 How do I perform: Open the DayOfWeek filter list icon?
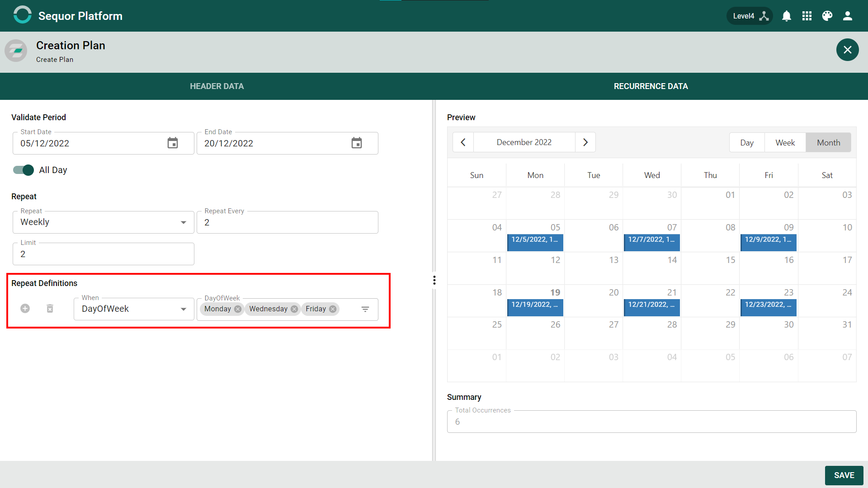point(365,309)
